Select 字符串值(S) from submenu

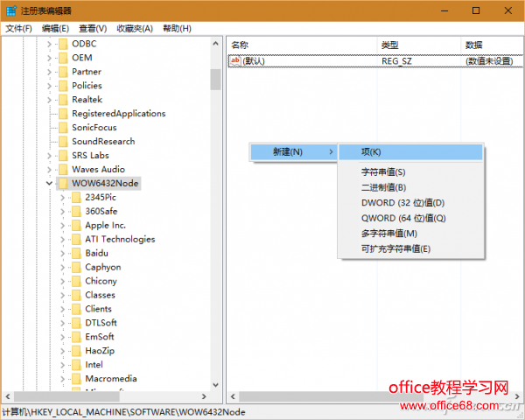point(411,172)
